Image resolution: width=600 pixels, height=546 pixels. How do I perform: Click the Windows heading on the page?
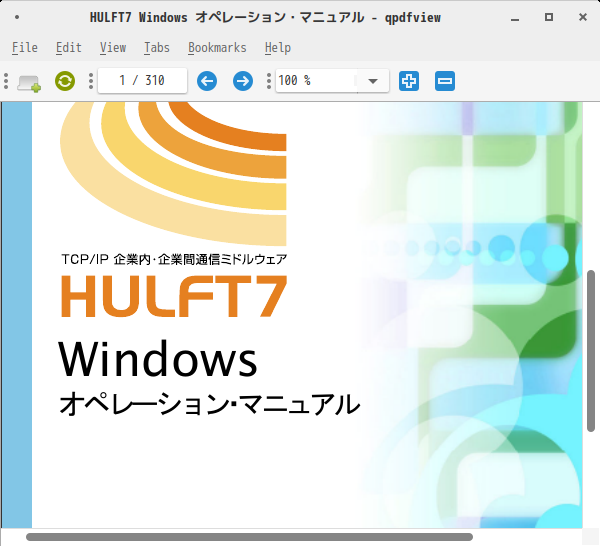tap(158, 359)
